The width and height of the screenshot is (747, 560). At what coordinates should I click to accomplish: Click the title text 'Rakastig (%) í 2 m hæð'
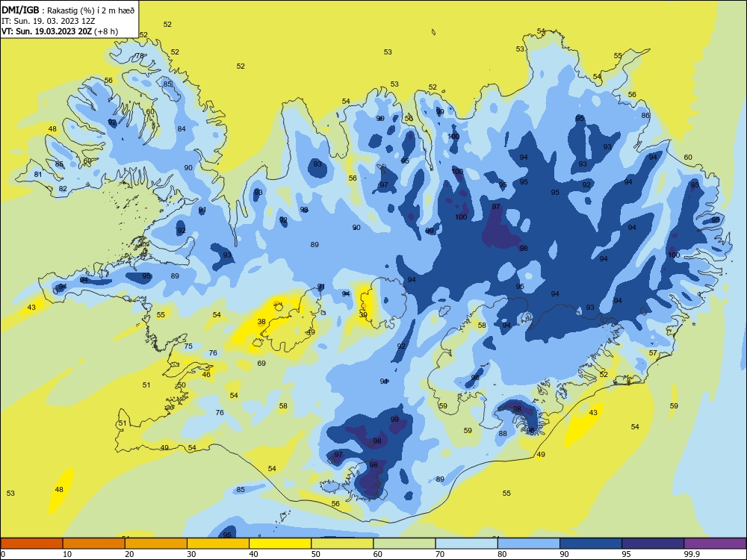click(x=91, y=10)
